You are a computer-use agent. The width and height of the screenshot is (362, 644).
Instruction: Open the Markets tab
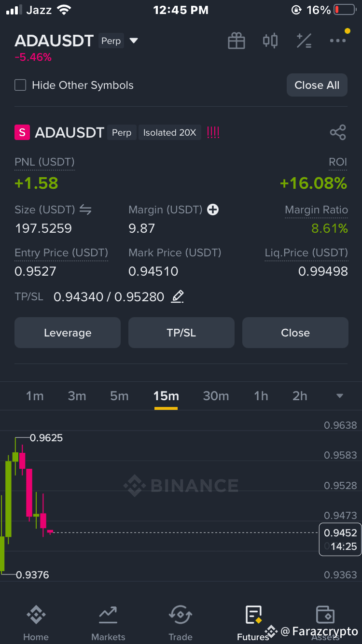coord(108,624)
